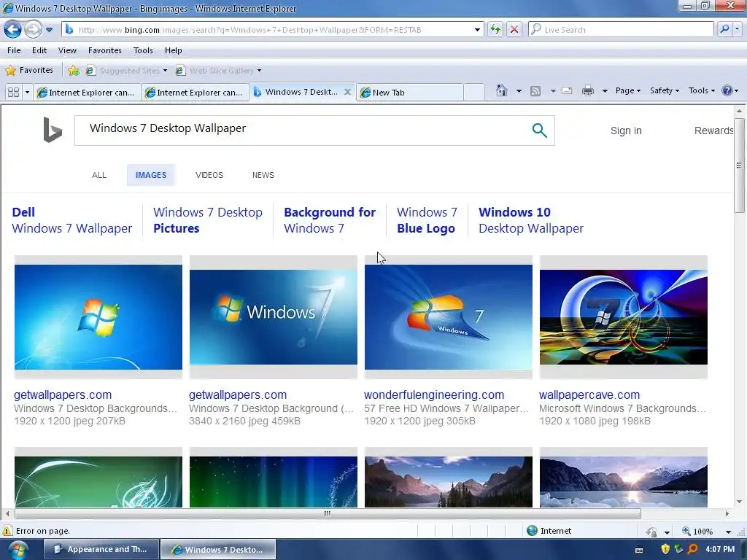Click the vertical scrollbar down arrow
The height and width of the screenshot is (560, 747).
point(739,502)
